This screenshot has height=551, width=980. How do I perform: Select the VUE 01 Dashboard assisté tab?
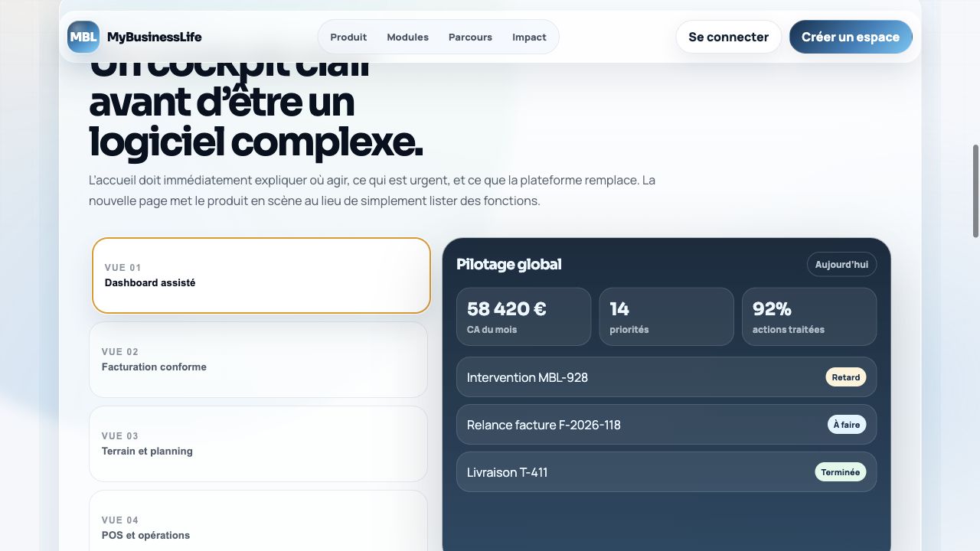click(261, 275)
